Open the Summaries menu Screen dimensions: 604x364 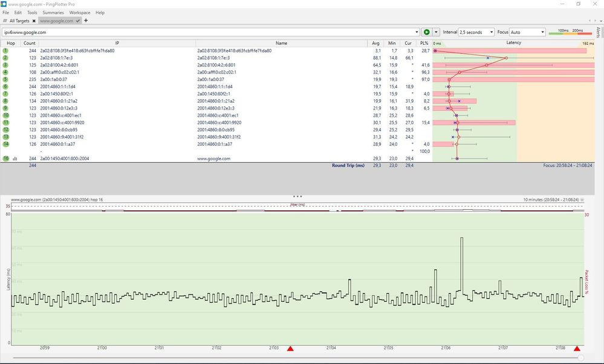pos(53,12)
